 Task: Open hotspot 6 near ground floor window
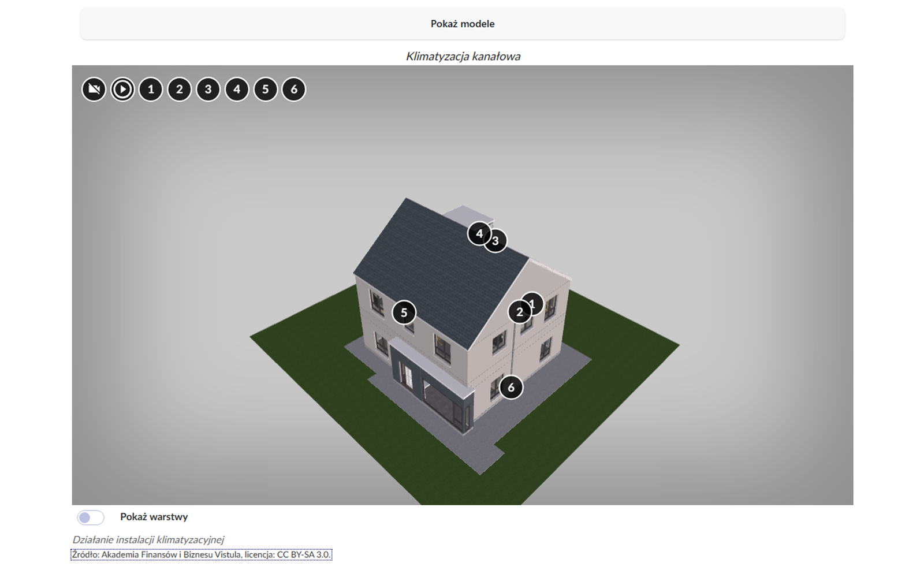(511, 388)
